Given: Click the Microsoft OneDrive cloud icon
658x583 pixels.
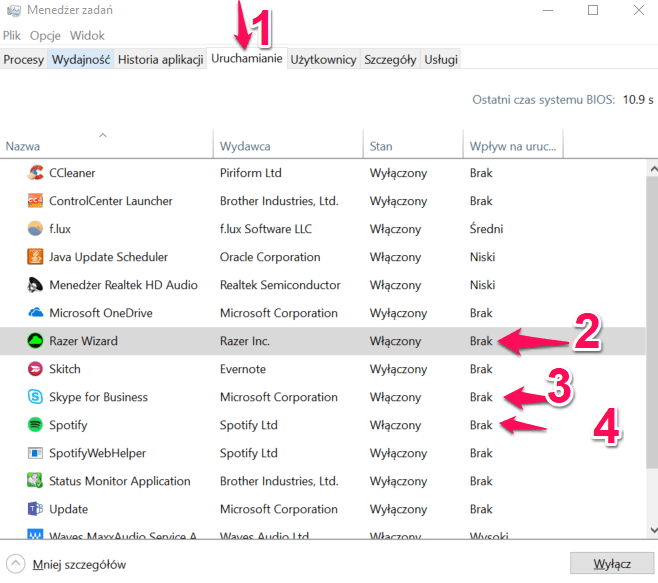Looking at the screenshot, I should click(36, 313).
